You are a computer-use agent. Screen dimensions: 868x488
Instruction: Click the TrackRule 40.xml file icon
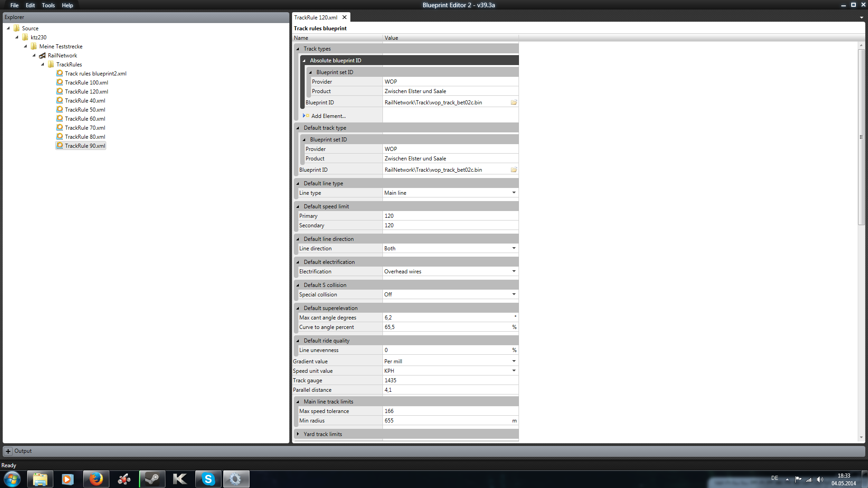(60, 100)
